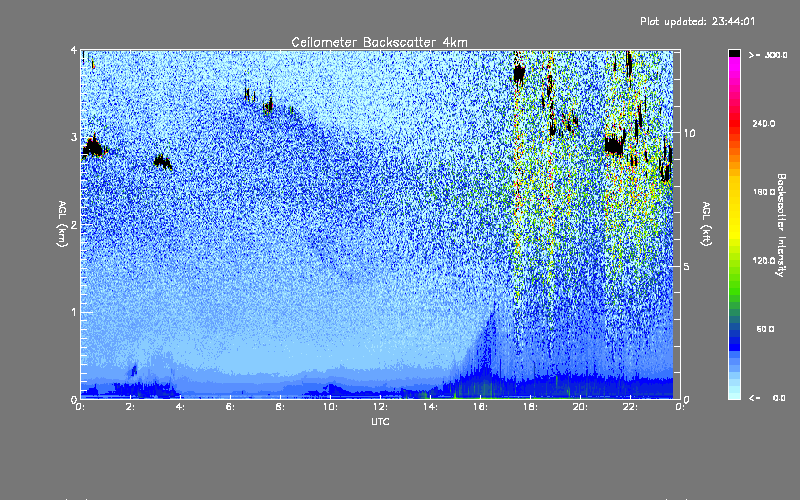Click the 'UTC' x-axis label
Screen dimensions: 800x500
click(x=380, y=421)
